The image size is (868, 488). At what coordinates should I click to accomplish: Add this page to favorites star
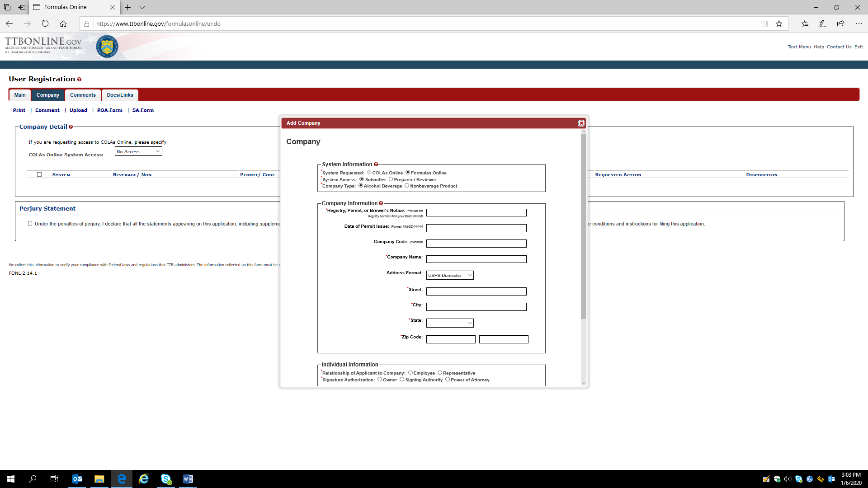pos(778,24)
